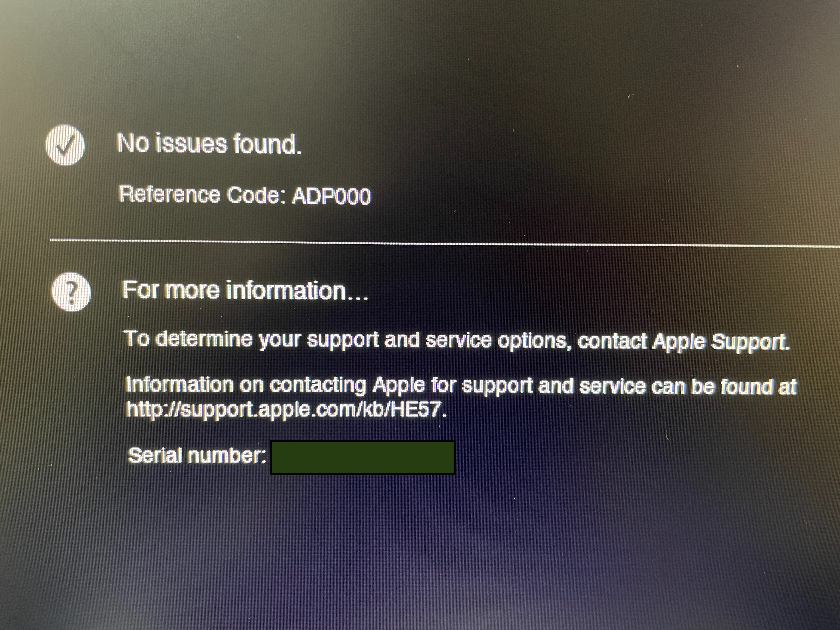Click the checkmark icon beside No issues found

click(65, 145)
